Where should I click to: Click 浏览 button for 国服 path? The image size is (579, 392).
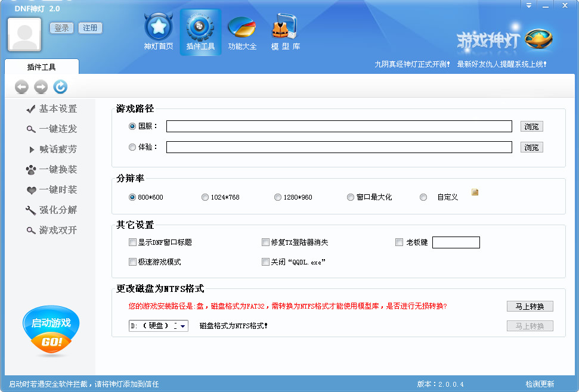pyautogui.click(x=531, y=126)
